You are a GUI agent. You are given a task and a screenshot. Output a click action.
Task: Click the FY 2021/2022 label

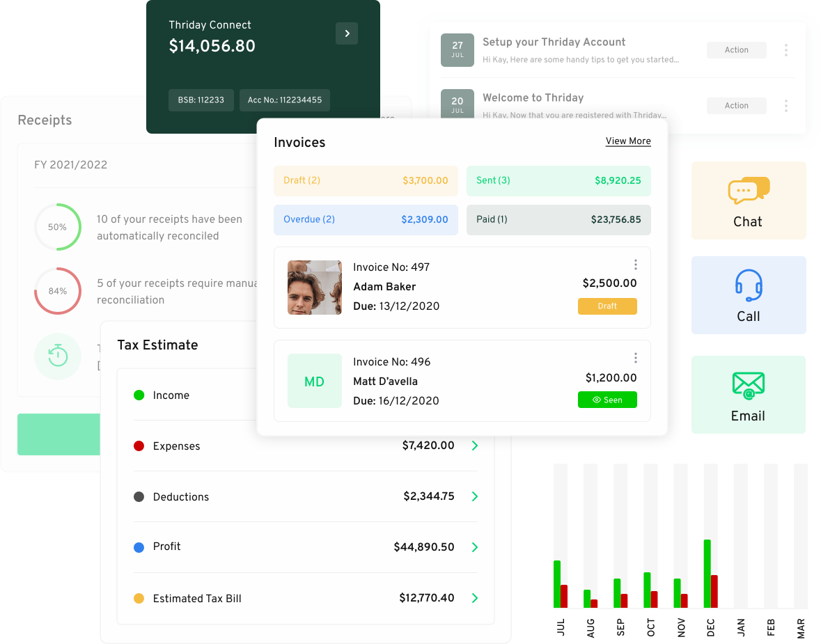71,165
